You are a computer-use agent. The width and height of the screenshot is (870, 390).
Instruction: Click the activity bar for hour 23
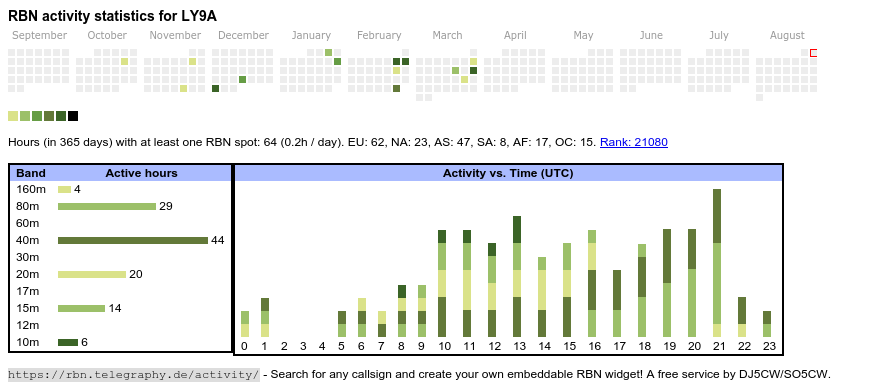(x=767, y=324)
